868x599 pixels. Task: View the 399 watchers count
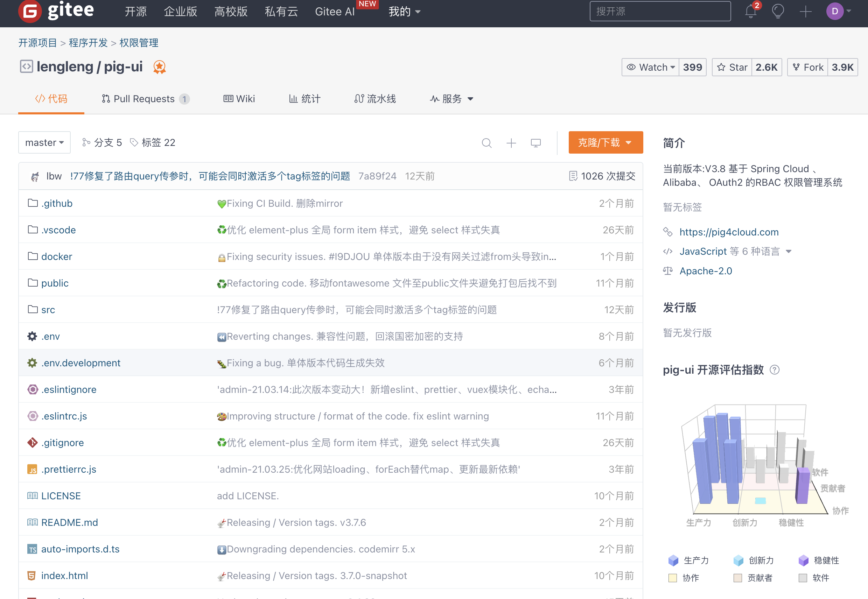(692, 67)
